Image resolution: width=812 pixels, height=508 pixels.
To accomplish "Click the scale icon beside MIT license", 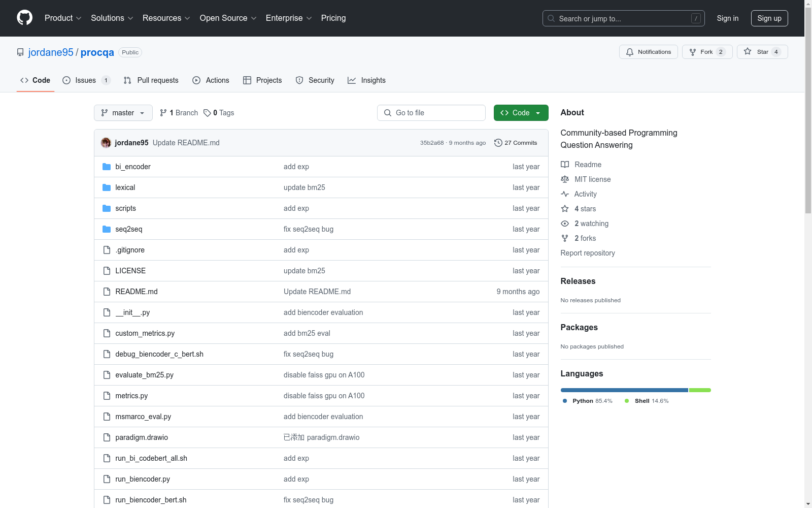I will click(x=565, y=179).
